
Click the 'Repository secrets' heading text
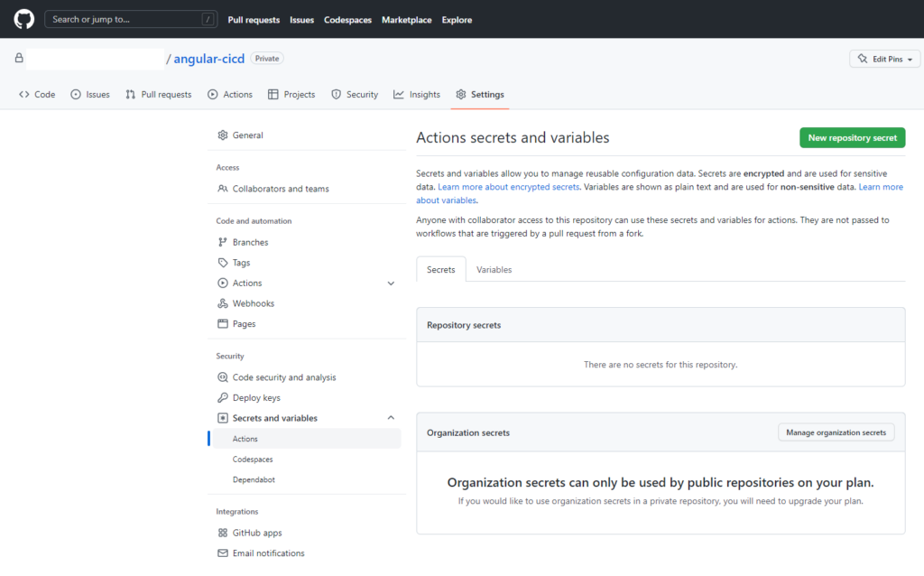(x=464, y=325)
